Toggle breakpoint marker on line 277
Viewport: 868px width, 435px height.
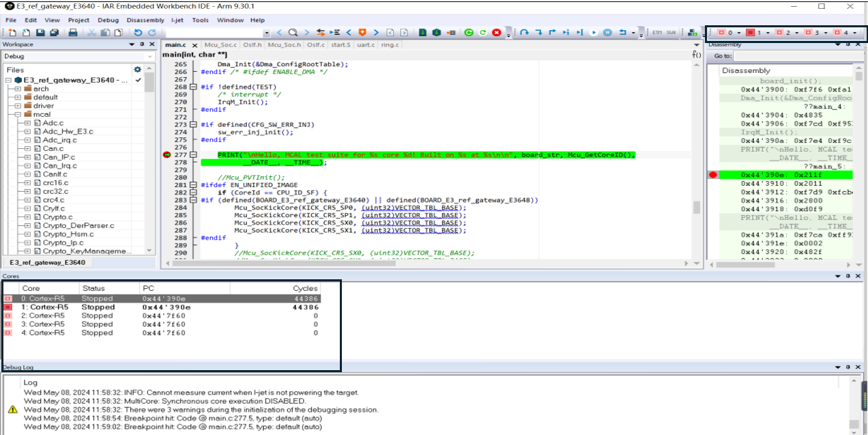(x=167, y=155)
